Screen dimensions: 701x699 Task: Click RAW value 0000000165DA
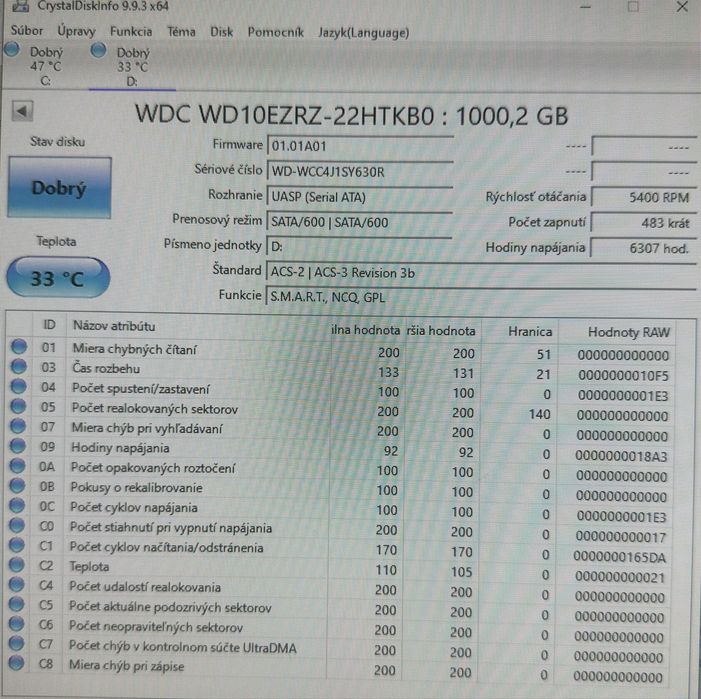coord(620,557)
